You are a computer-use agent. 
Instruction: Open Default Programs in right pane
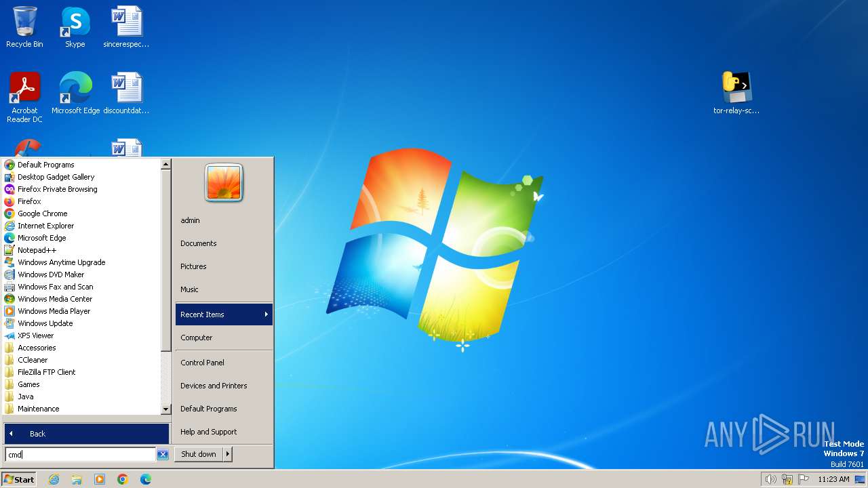point(224,409)
